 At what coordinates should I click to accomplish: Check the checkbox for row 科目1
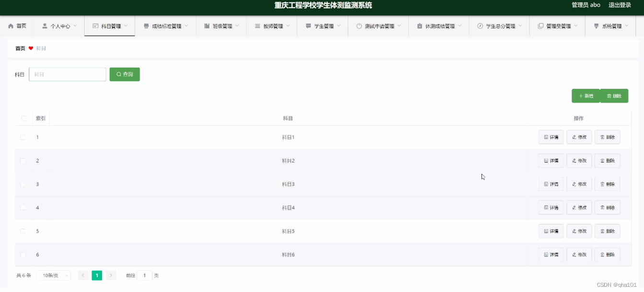(x=23, y=137)
